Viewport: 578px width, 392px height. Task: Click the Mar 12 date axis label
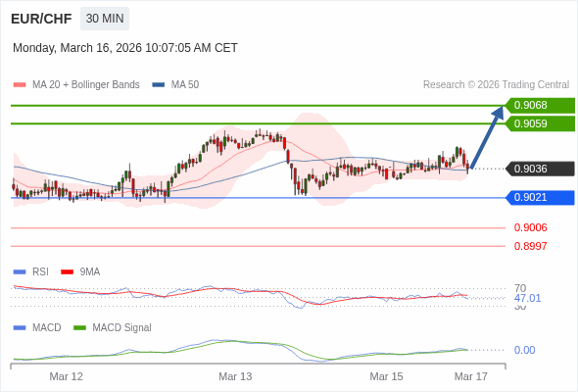[67, 376]
